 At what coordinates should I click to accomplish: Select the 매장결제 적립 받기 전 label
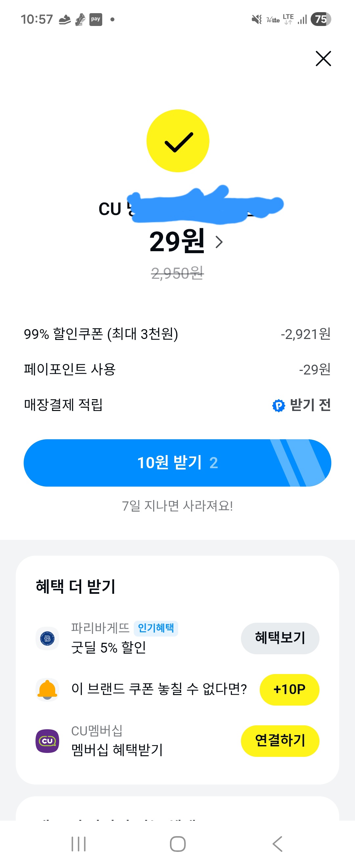click(310, 405)
